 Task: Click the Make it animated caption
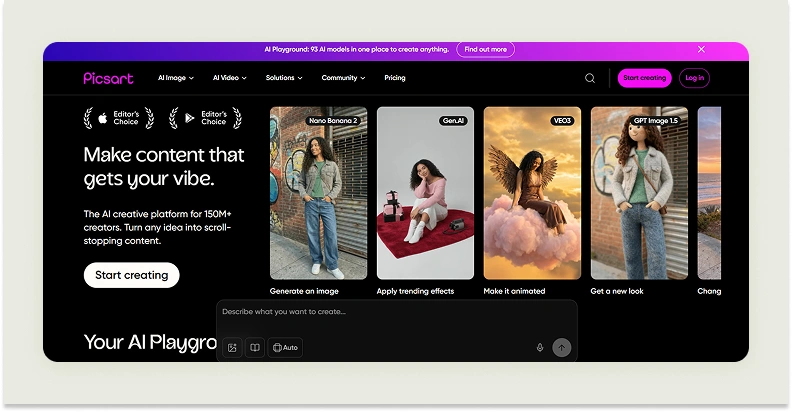514,291
